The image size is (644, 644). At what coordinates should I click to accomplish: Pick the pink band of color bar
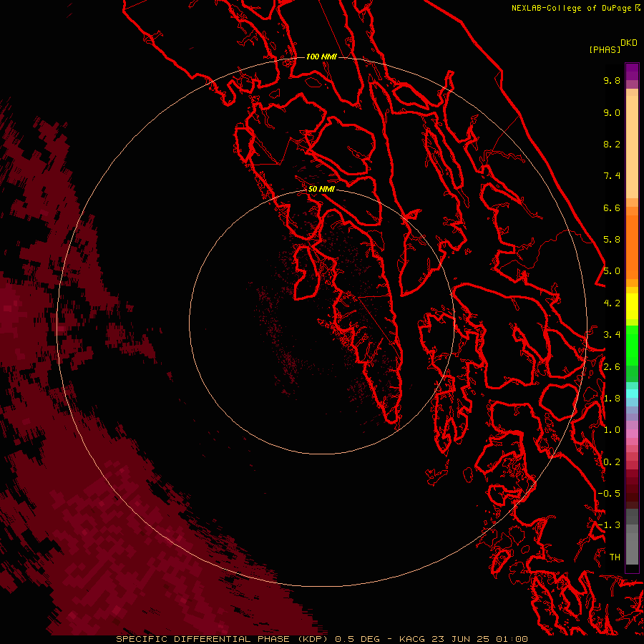pos(632,434)
